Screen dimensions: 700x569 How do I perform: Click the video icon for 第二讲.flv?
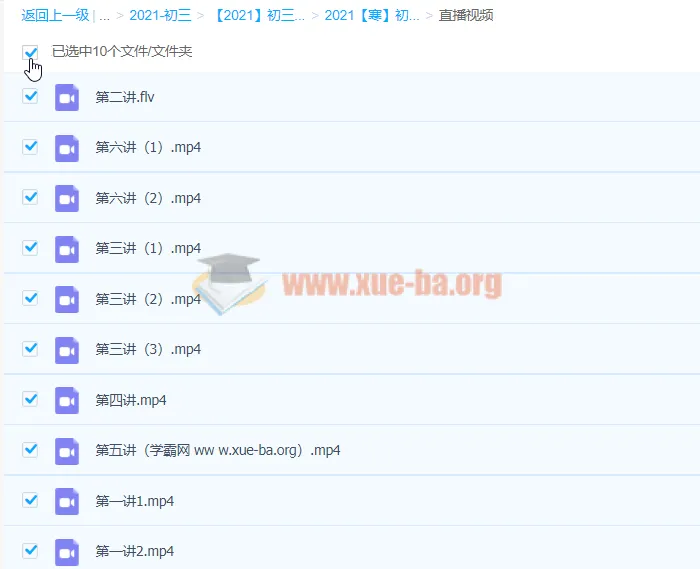pyautogui.click(x=67, y=97)
